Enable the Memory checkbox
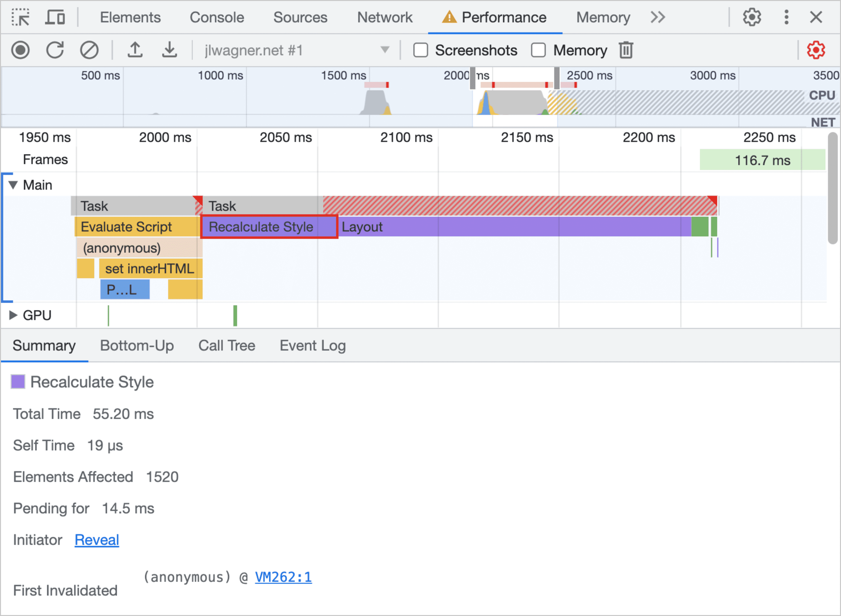This screenshot has height=616, width=841. (x=539, y=50)
